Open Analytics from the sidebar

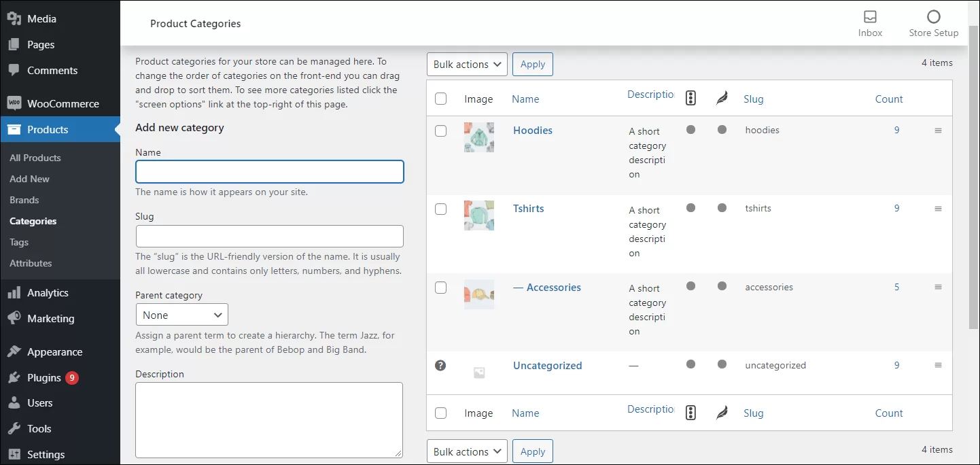(48, 292)
